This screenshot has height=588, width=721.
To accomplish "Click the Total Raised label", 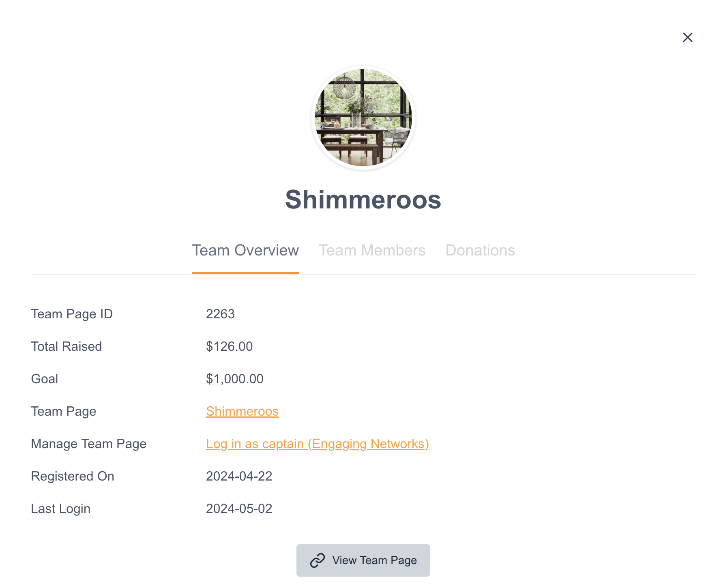I will [x=67, y=346].
